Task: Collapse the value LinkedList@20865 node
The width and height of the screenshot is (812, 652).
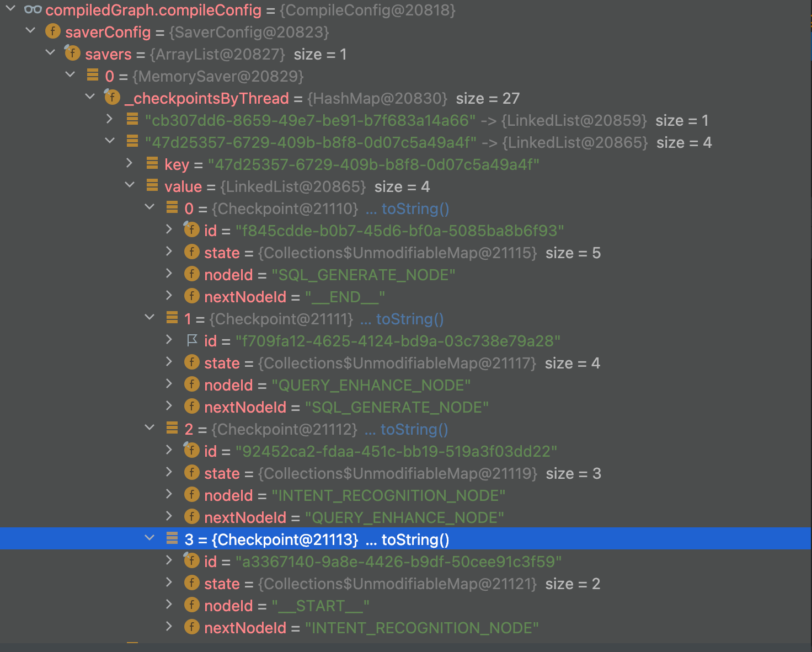Action: 130,185
